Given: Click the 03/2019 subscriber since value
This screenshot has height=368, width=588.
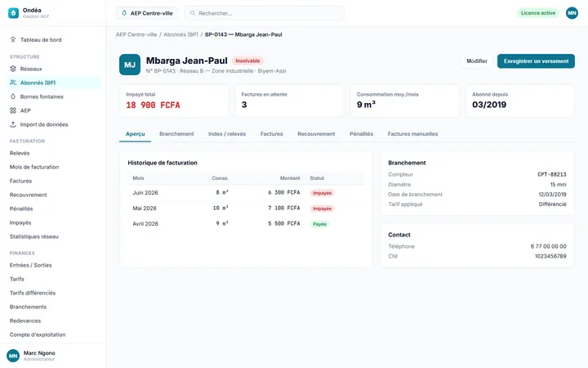Looking at the screenshot, I should click(x=489, y=105).
